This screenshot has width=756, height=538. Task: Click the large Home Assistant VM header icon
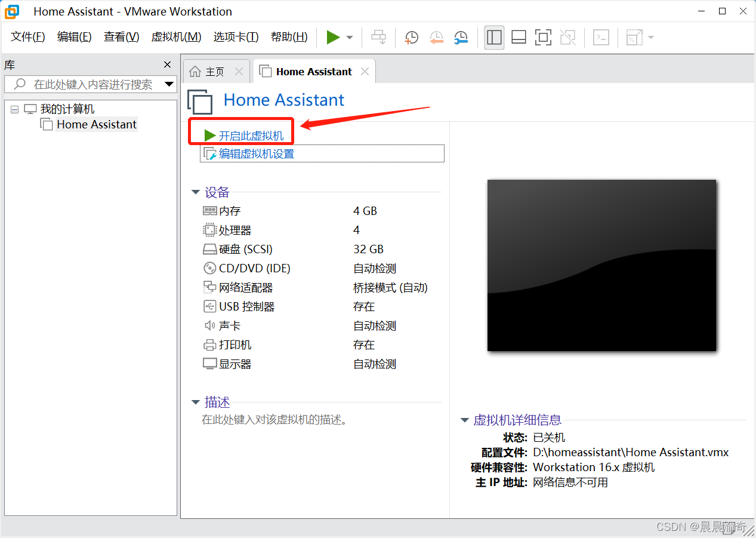pyautogui.click(x=200, y=102)
